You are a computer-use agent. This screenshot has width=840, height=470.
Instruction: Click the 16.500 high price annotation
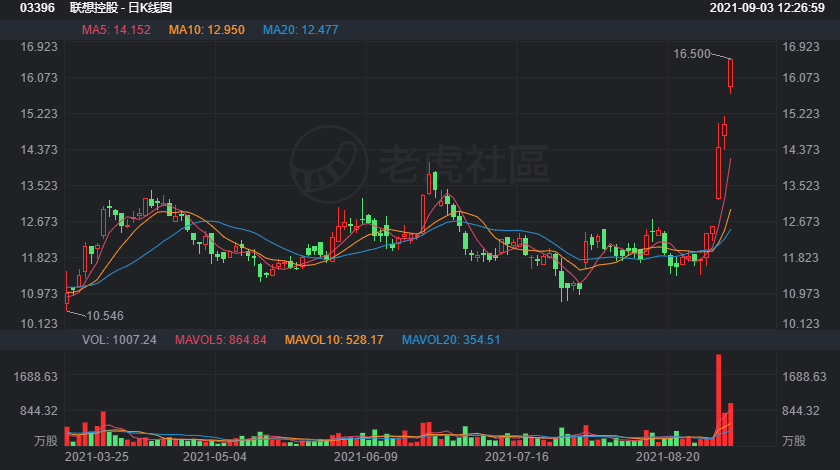coord(692,54)
